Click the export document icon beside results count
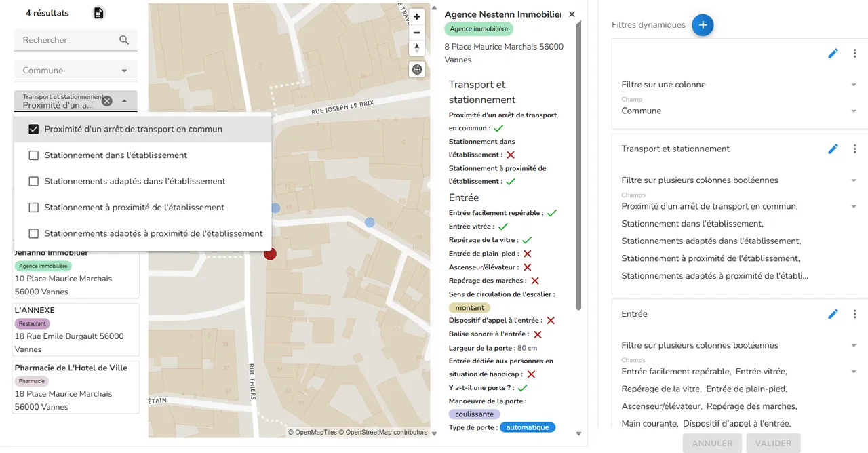Screen dimensions: 868x453 click(x=99, y=13)
